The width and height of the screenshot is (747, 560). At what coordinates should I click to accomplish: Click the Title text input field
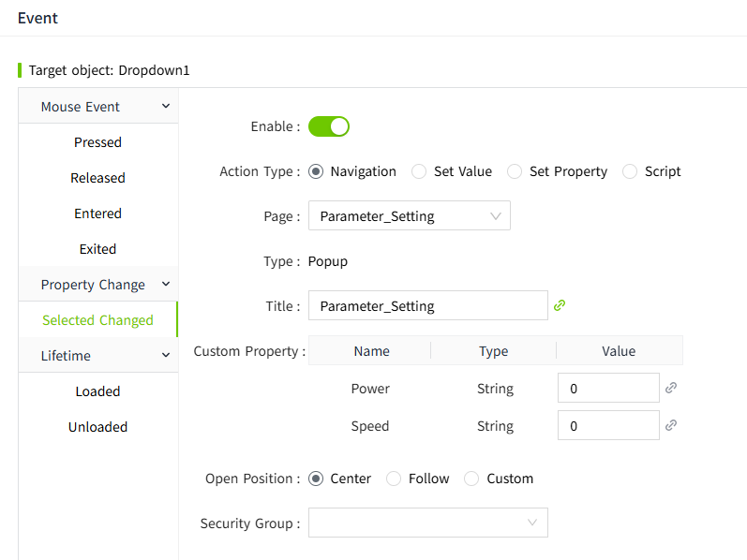click(x=427, y=305)
